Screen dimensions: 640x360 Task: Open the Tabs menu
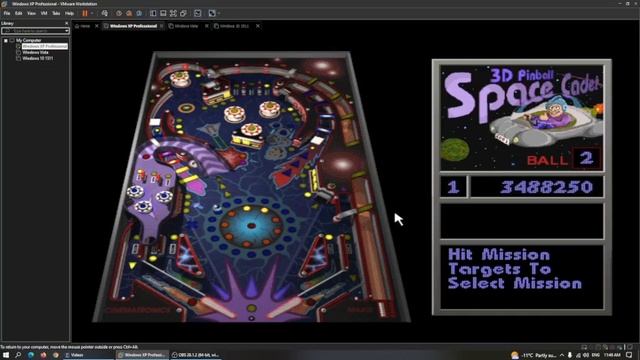pyautogui.click(x=56, y=13)
